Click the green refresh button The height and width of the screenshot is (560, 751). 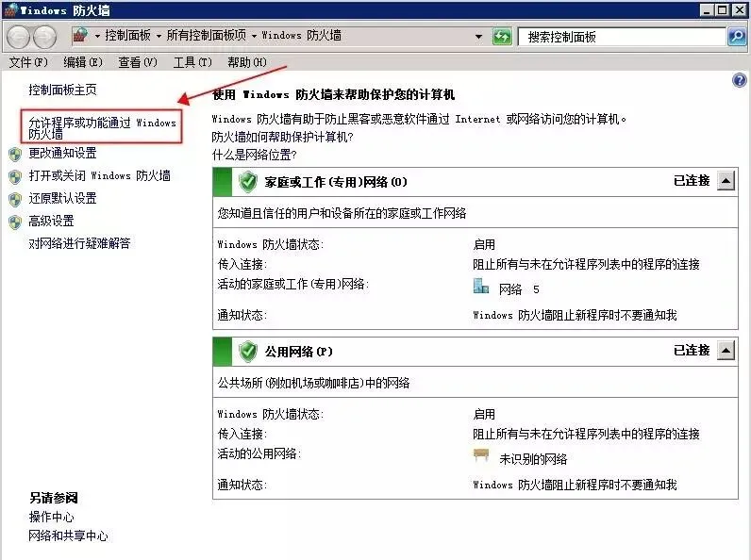pyautogui.click(x=502, y=37)
